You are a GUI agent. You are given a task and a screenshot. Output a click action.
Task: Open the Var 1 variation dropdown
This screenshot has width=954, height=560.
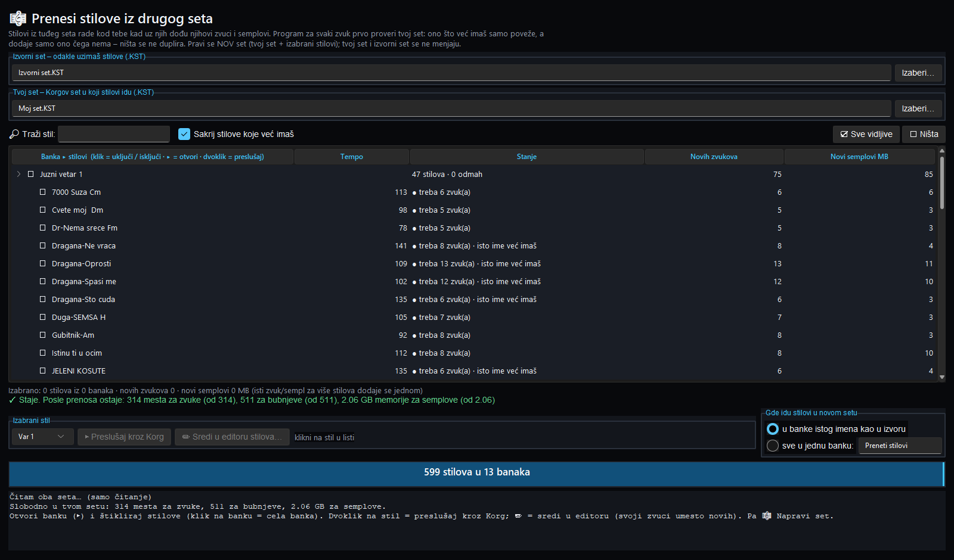point(43,437)
